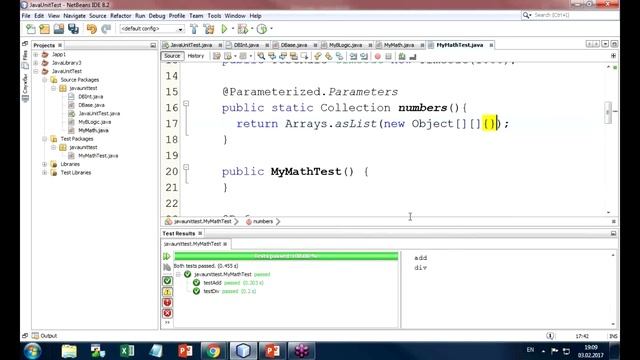Switch to the JavaUnitTest.java tab
Image resolution: width=640 pixels, height=360 pixels.
[191, 45]
